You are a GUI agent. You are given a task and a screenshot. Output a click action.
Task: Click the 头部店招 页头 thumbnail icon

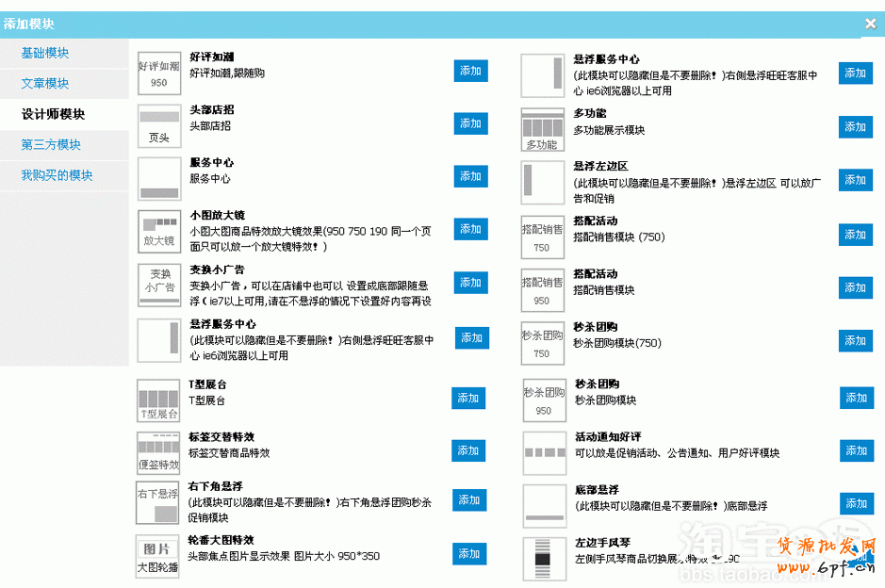coord(158,126)
